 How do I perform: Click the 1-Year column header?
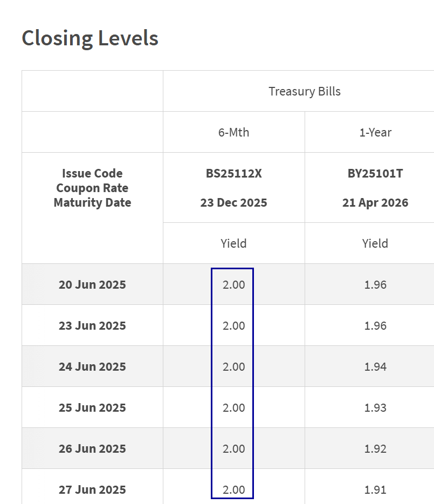coord(375,132)
